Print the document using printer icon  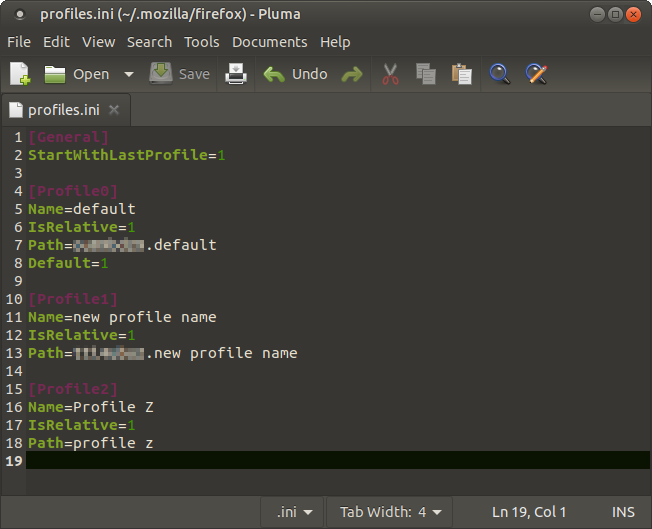point(236,74)
